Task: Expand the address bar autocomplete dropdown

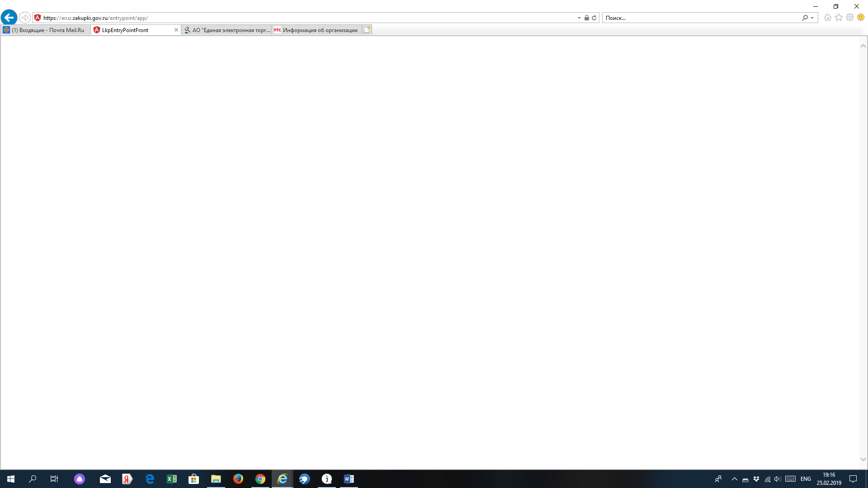Action: 579,18
